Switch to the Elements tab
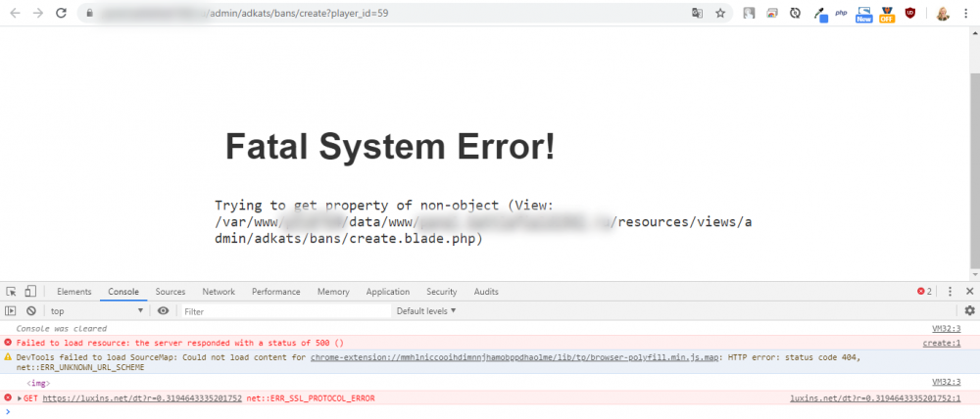Image resolution: width=980 pixels, height=419 pixels. tap(74, 292)
